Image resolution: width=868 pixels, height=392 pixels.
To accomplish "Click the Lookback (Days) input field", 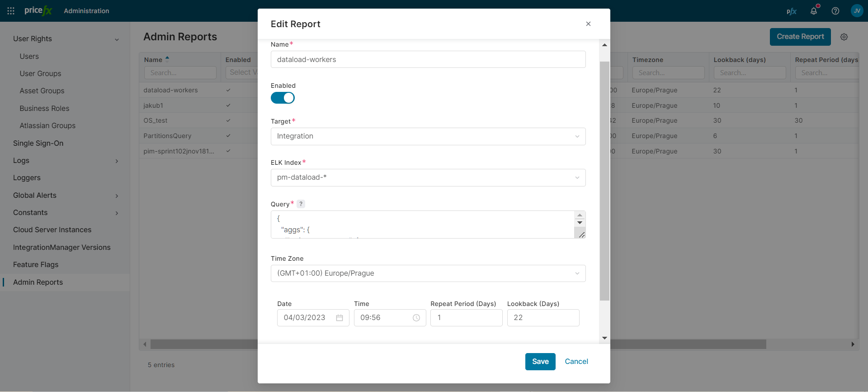I will (543, 318).
